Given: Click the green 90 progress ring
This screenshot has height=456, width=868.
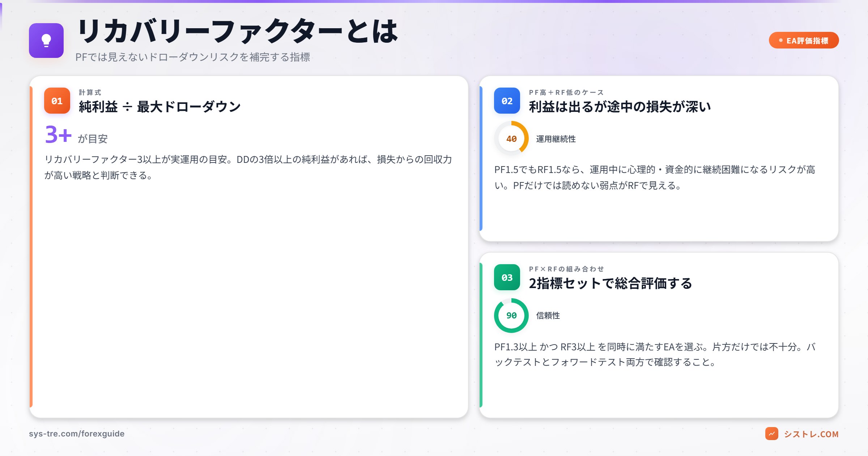Looking at the screenshot, I should click(511, 315).
